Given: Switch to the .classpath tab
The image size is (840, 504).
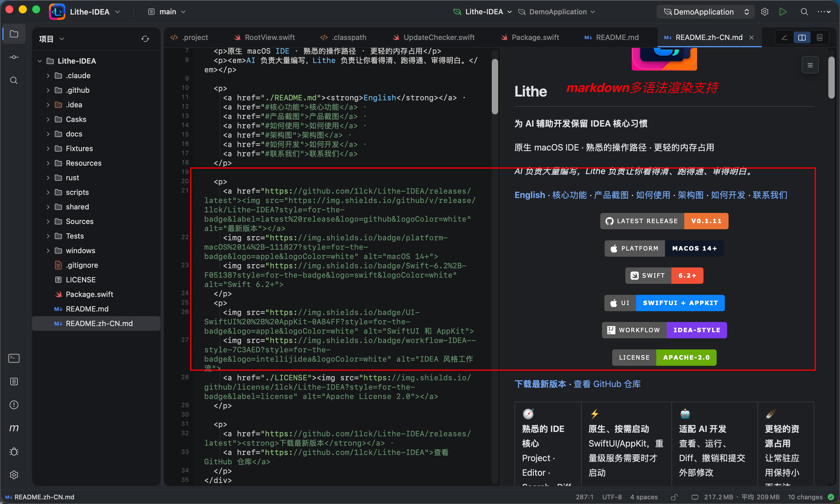Looking at the screenshot, I should click(344, 37).
